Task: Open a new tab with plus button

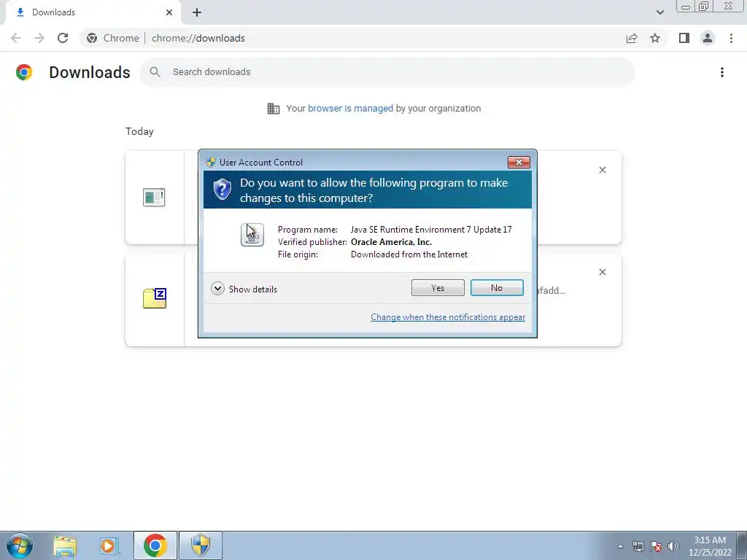Action: [x=197, y=12]
